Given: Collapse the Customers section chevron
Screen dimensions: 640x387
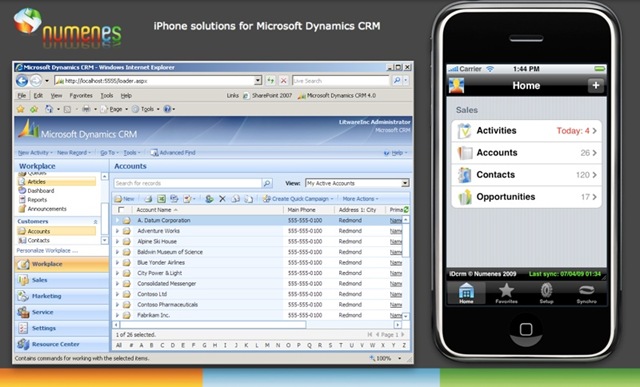Looking at the screenshot, I should click(x=96, y=221).
